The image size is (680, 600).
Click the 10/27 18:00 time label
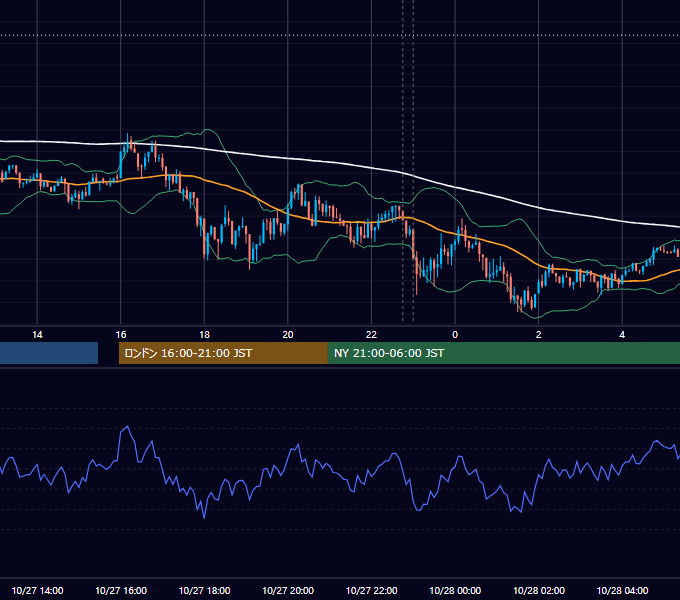coord(204,590)
